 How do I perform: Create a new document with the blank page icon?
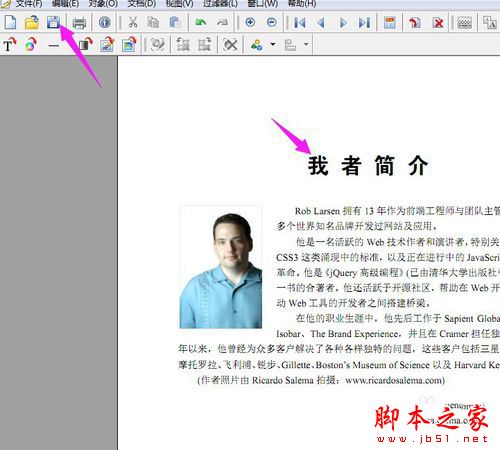(10, 22)
